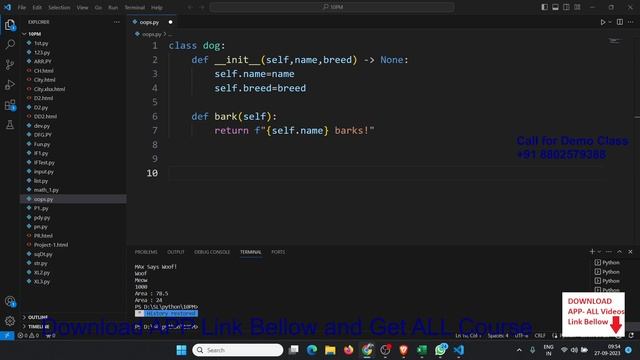This screenshot has height=360, width=640.
Task: Open sqDt.py in Explorer
Action: [x=43, y=254]
